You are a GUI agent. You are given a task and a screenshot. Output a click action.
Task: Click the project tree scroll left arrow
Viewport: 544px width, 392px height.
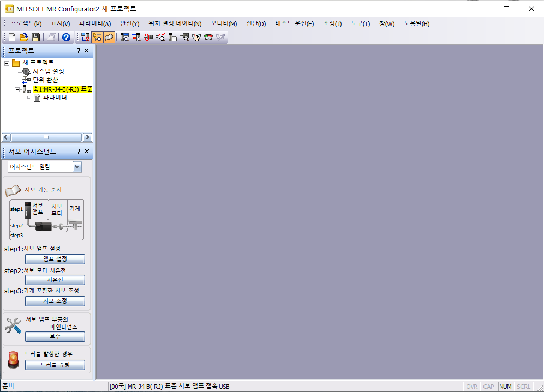pyautogui.click(x=6, y=137)
